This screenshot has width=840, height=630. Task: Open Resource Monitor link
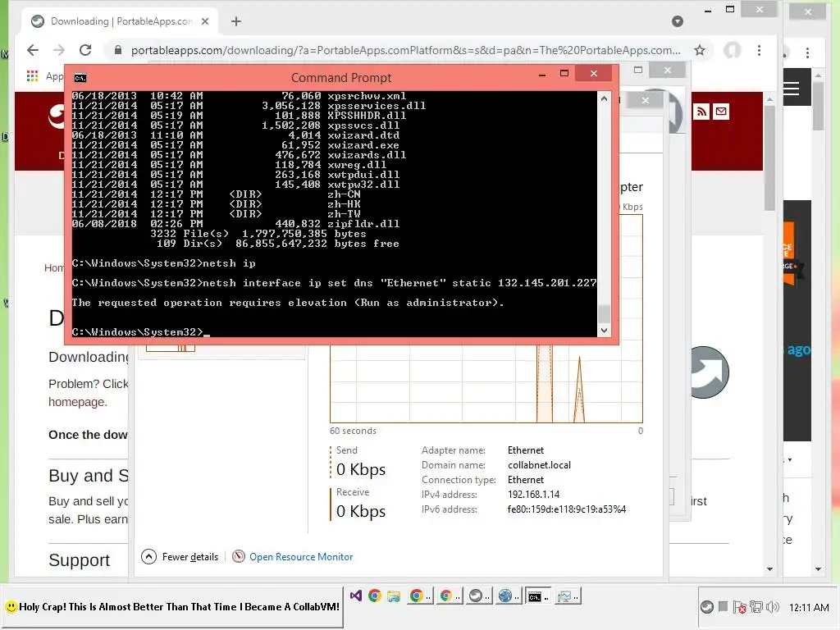(x=301, y=557)
